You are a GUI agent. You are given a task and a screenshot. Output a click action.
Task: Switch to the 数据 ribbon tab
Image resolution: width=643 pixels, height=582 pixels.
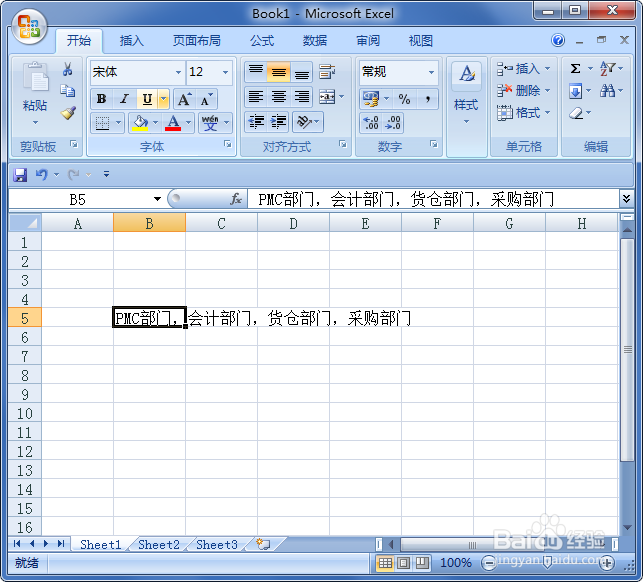[x=315, y=41]
